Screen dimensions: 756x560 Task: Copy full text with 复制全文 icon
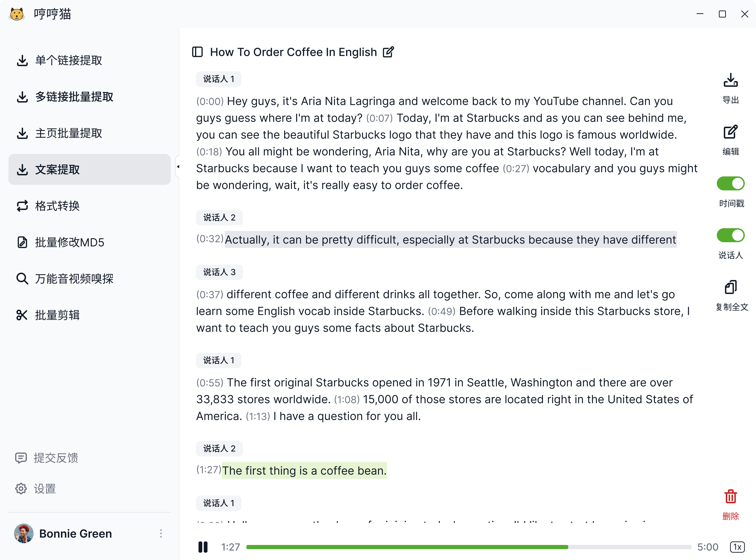[731, 288]
